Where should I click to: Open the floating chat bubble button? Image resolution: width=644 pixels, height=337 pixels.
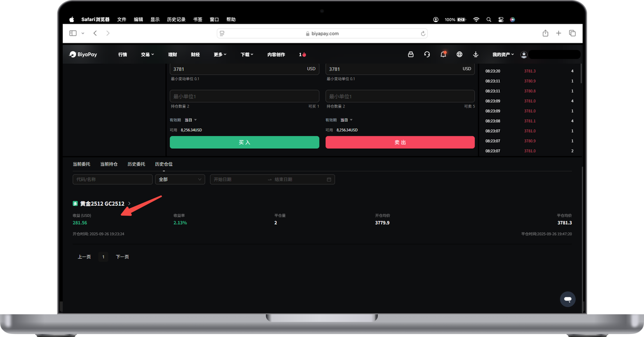coord(568,299)
